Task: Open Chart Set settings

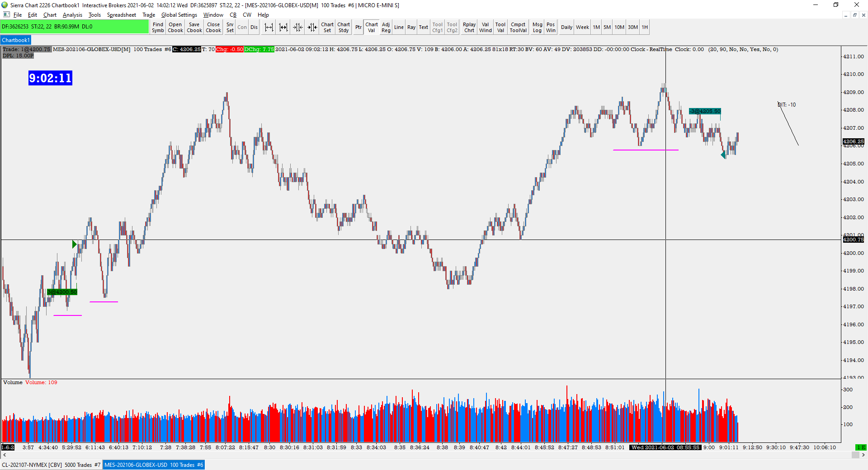Action: click(x=327, y=28)
